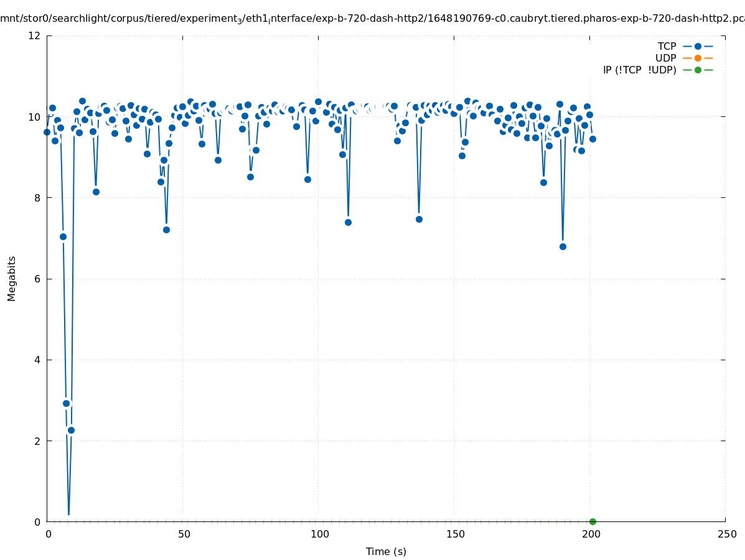Click the Megabits y-axis label

(12, 278)
